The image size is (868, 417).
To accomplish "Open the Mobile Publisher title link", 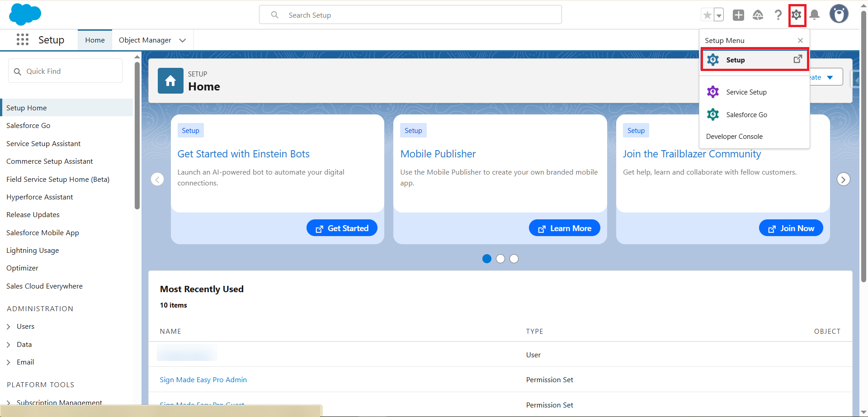I will (438, 154).
